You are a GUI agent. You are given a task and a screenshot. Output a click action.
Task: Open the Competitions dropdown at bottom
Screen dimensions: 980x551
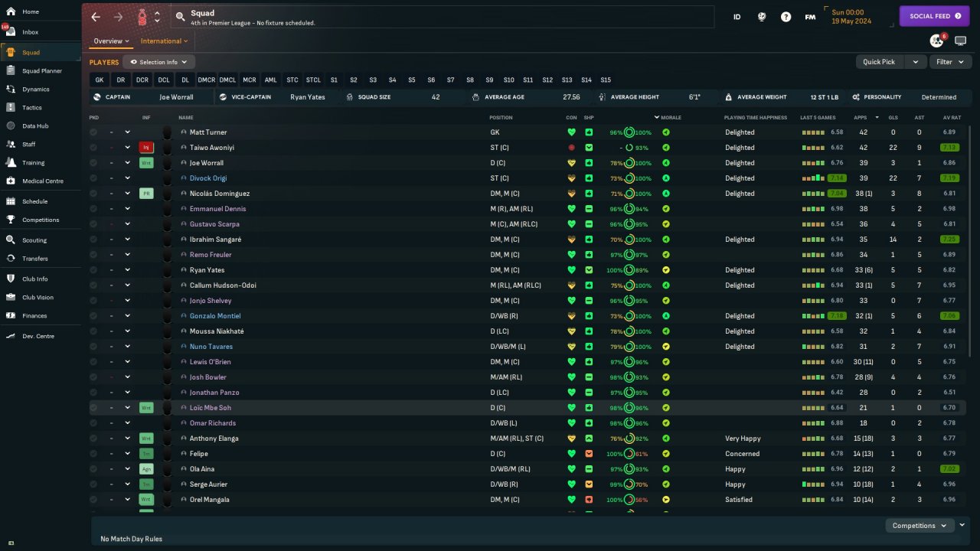(918, 526)
